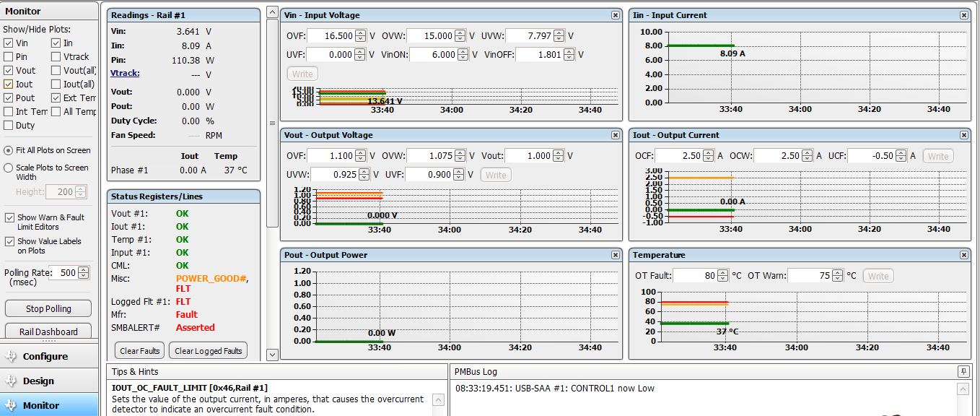Close the Iout - Output Current plot
The image size is (980, 416).
964,134
